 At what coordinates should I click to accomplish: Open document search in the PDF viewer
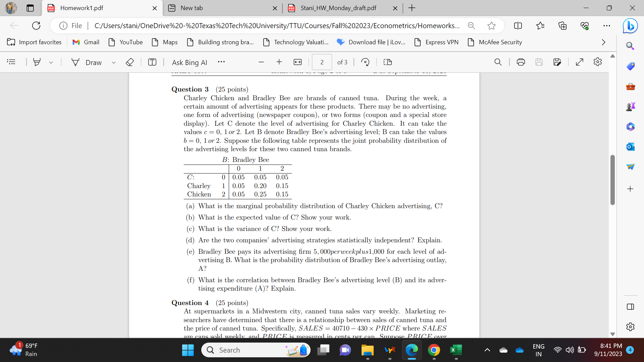click(x=498, y=62)
